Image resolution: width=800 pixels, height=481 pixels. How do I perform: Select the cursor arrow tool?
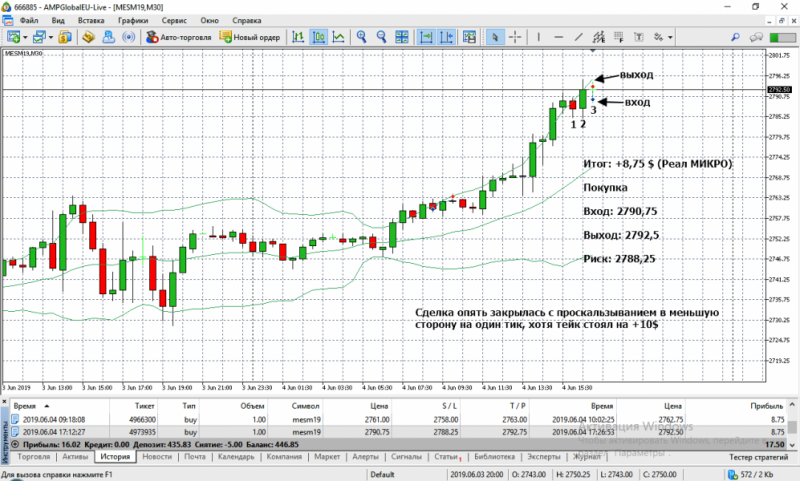coord(494,37)
